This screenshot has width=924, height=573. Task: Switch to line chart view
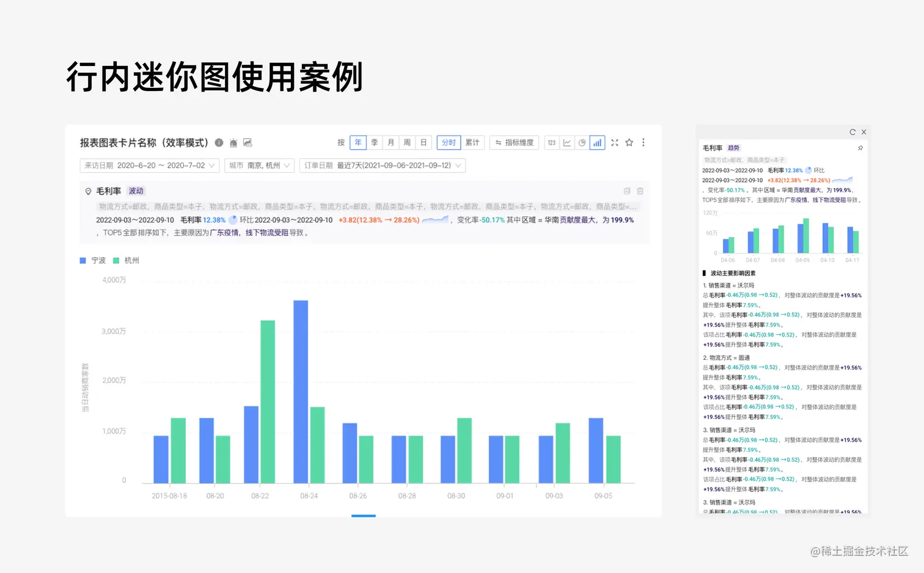point(567,142)
